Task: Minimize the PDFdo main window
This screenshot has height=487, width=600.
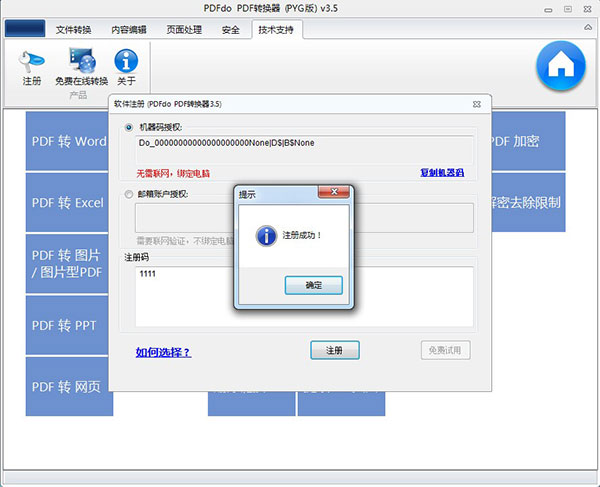Action: [x=548, y=10]
